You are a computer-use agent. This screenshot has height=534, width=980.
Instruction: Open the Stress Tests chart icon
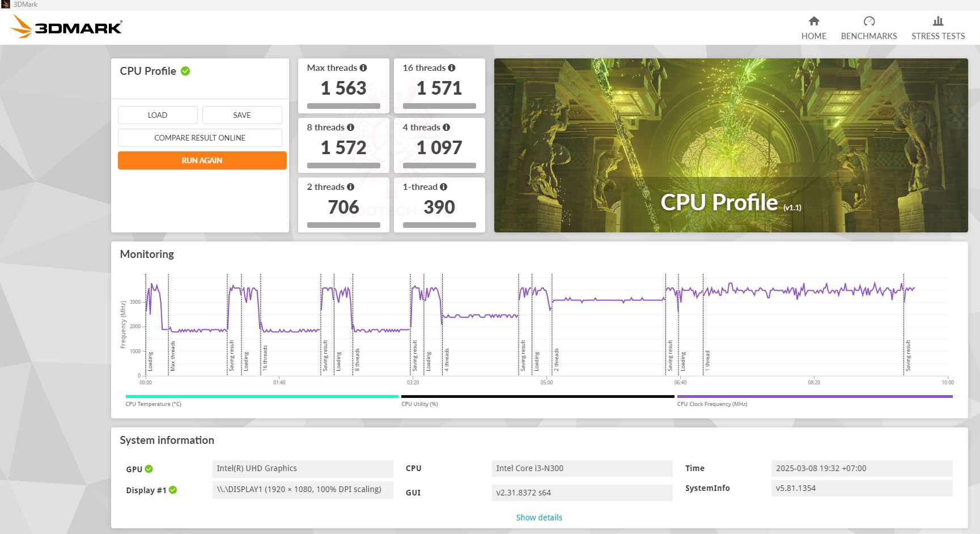click(x=938, y=21)
